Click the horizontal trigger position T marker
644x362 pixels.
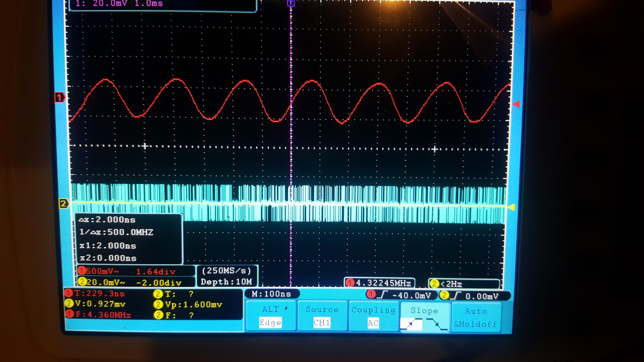point(291,3)
